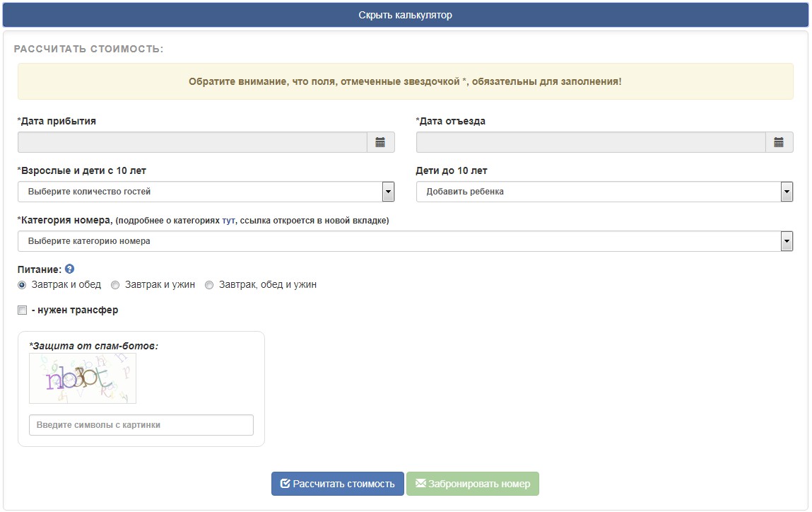The image size is (812, 512).
Task: Click the question mark help icon beside Питание
Action: click(x=69, y=269)
